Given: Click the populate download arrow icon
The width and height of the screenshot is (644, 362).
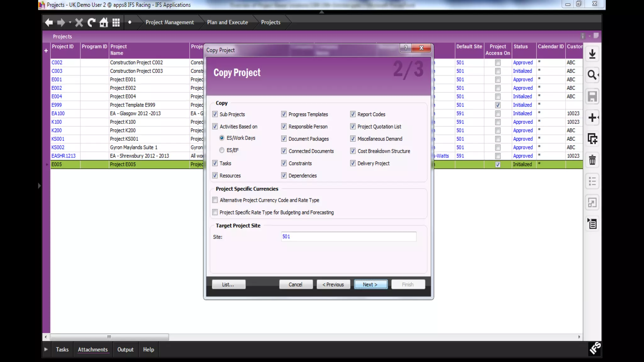Looking at the screenshot, I should (592, 54).
